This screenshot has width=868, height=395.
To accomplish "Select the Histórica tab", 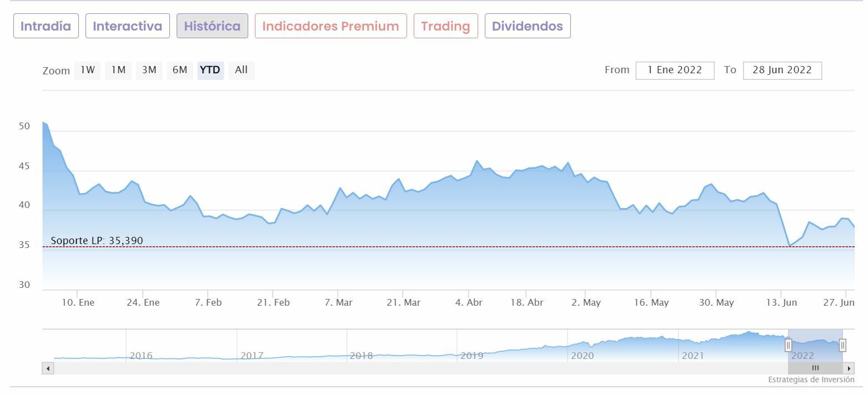I will tap(212, 26).
